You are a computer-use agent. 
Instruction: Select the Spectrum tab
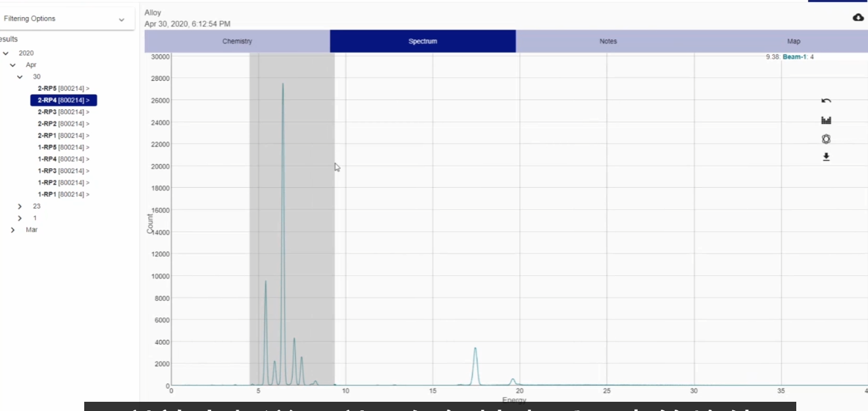(x=422, y=41)
